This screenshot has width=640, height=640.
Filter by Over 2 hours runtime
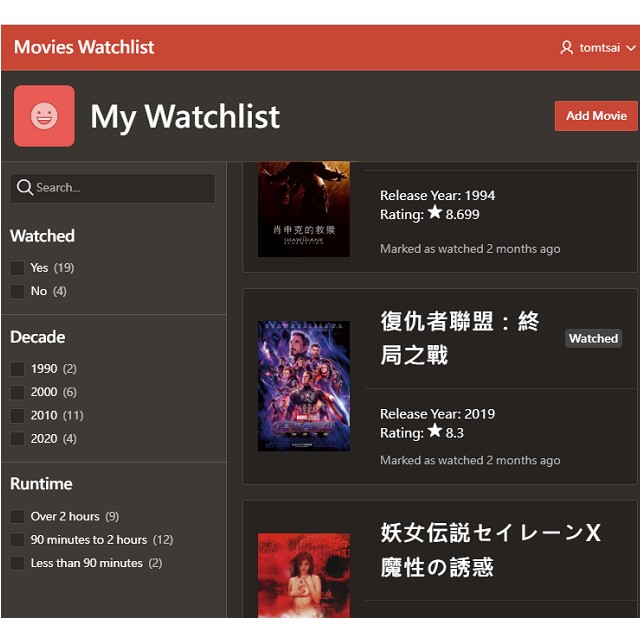pyautogui.click(x=18, y=517)
